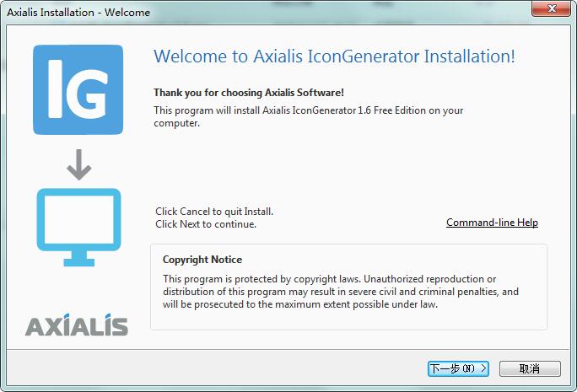577x392 pixels.
Task: Click "Thank you for choosing Axialis Software!" text
Action: click(249, 92)
